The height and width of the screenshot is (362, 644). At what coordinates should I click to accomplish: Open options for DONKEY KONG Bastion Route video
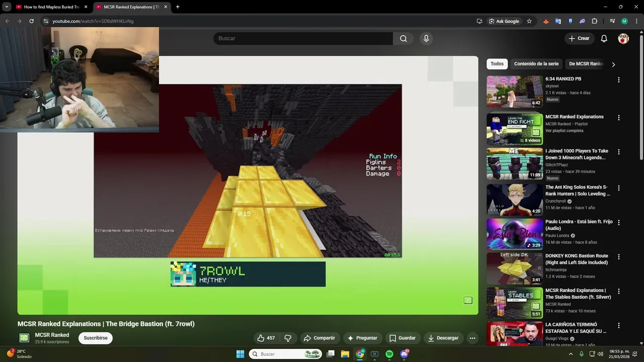619,256
